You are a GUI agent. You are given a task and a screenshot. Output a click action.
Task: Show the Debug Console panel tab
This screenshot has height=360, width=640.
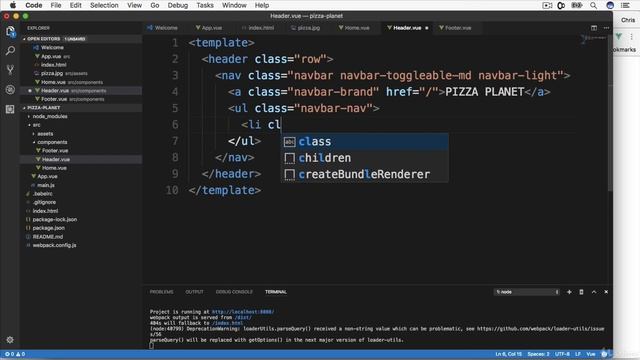coord(234,292)
